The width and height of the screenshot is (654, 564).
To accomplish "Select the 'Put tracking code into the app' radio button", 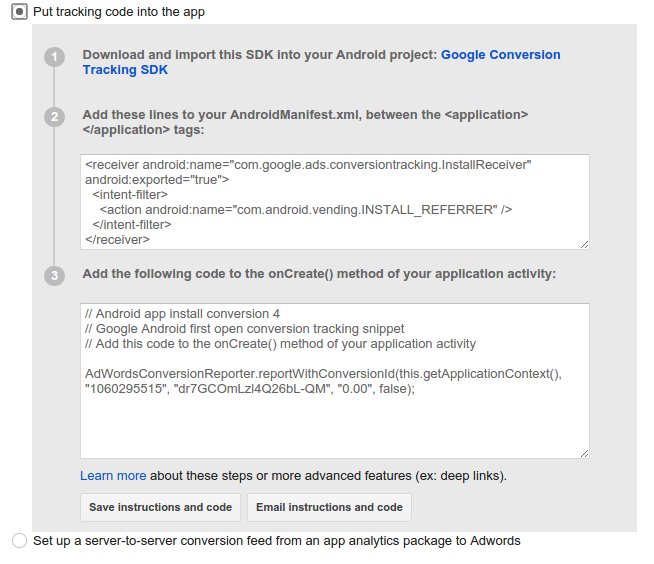I will [19, 12].
